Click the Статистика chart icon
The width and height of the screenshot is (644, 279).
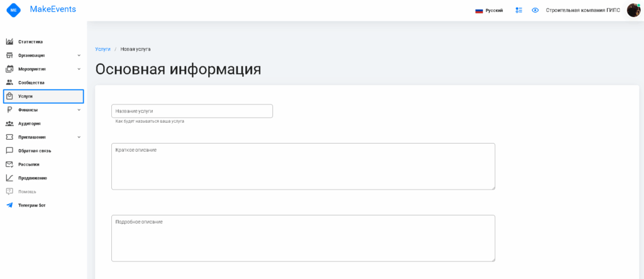(9, 42)
